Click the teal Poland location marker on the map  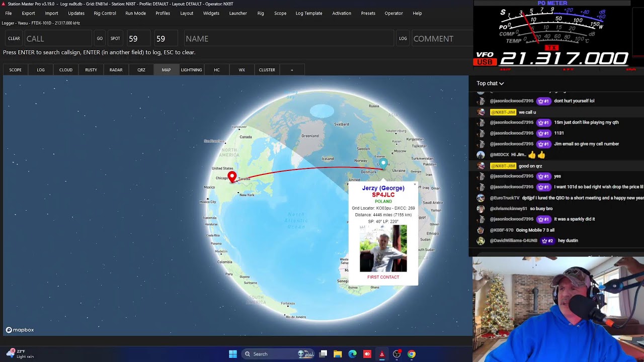coord(383,163)
